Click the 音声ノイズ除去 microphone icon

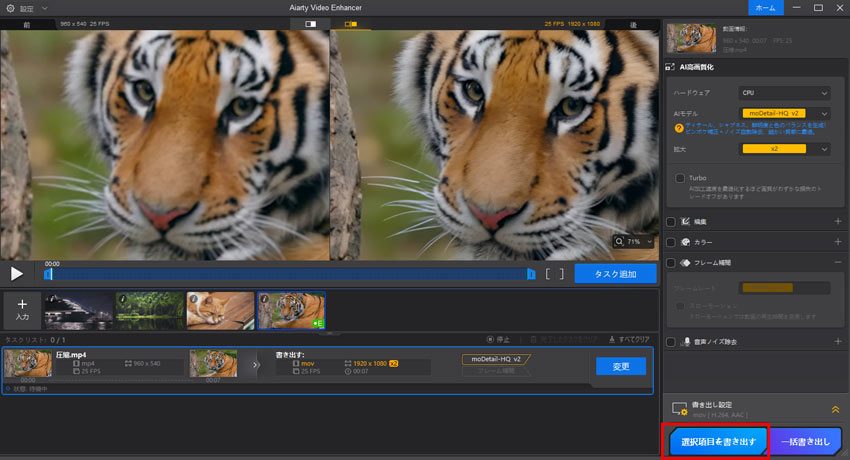686,342
